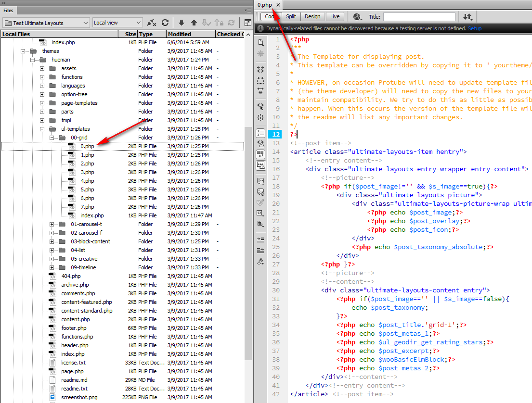
Task: Click the Refresh icon in Files panel
Action: pos(165,23)
